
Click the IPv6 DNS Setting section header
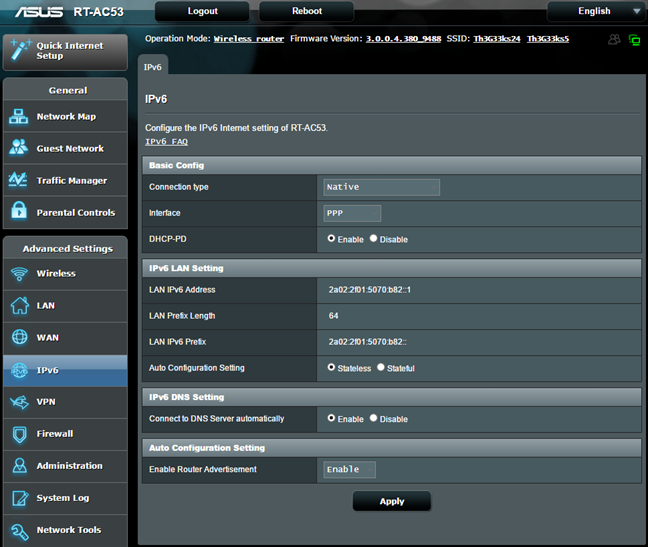click(392, 397)
